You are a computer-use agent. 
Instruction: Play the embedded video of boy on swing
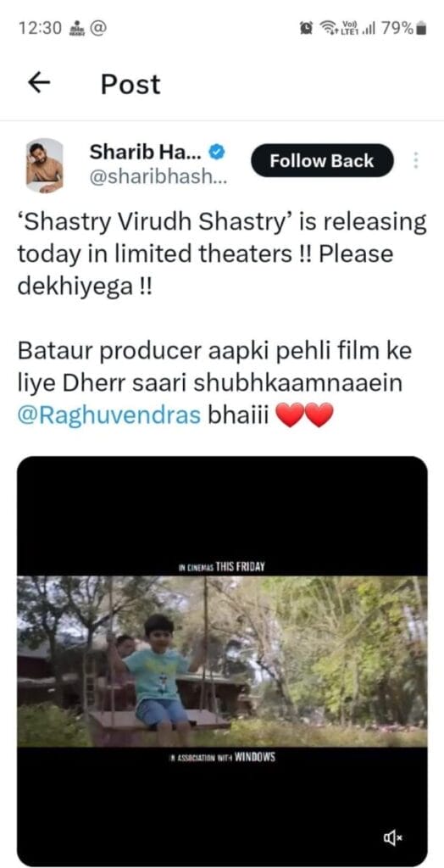click(x=222, y=661)
